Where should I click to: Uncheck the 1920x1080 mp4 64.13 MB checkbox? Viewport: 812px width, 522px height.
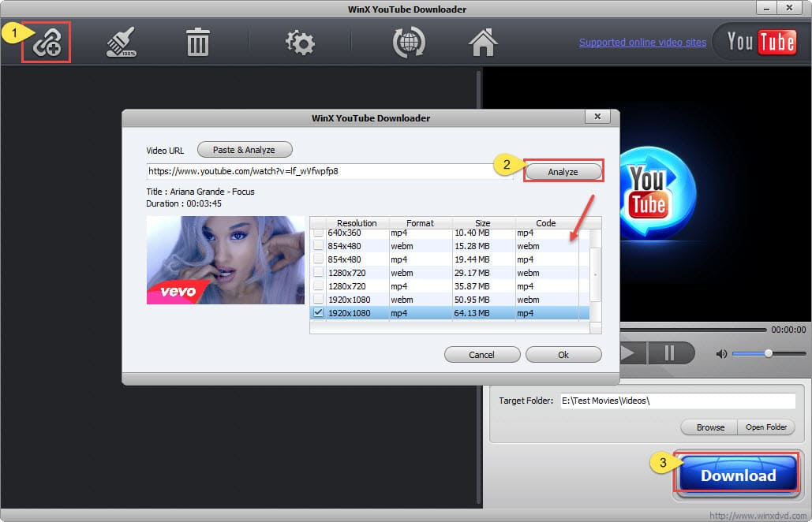[318, 313]
